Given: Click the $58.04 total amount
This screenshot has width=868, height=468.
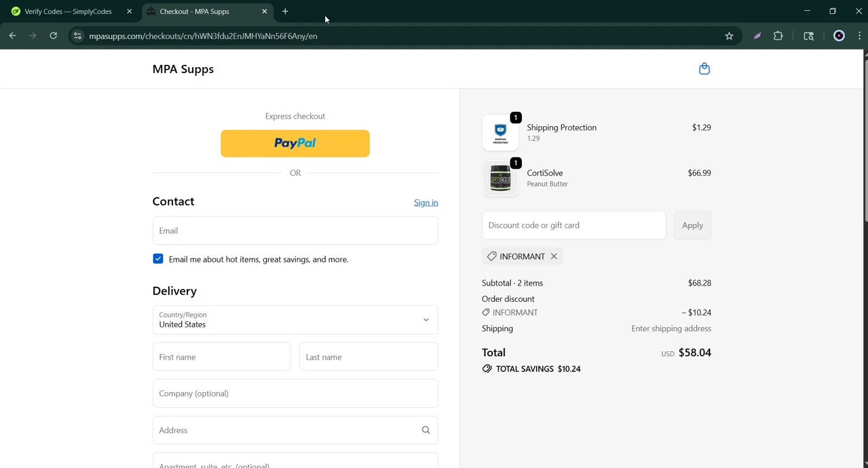Looking at the screenshot, I should point(695,353).
